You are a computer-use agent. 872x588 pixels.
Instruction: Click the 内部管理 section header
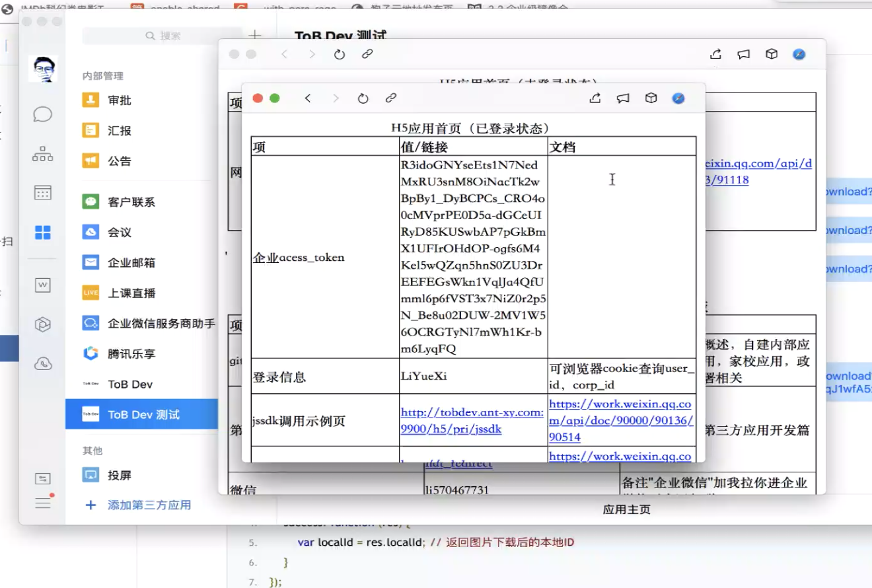point(103,76)
